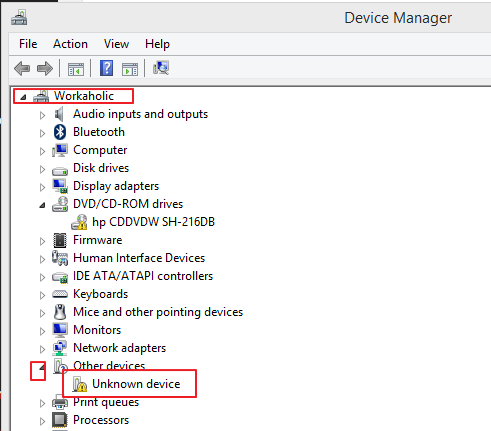Expand Audio inputs and outputs node

click(42, 115)
